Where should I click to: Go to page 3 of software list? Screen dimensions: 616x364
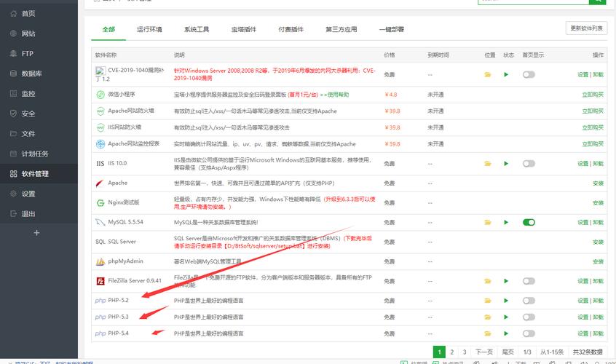465,352
